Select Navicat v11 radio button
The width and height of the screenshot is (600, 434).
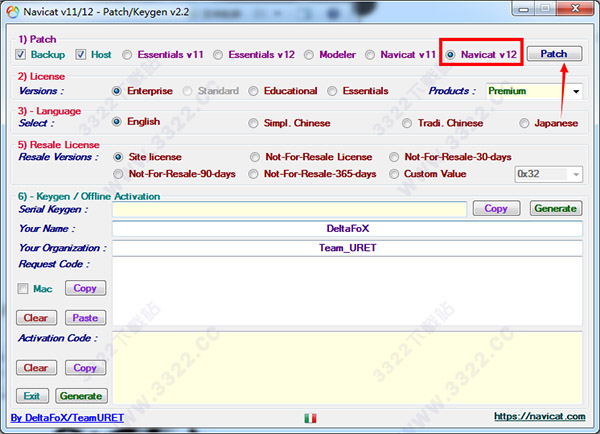pyautogui.click(x=370, y=55)
